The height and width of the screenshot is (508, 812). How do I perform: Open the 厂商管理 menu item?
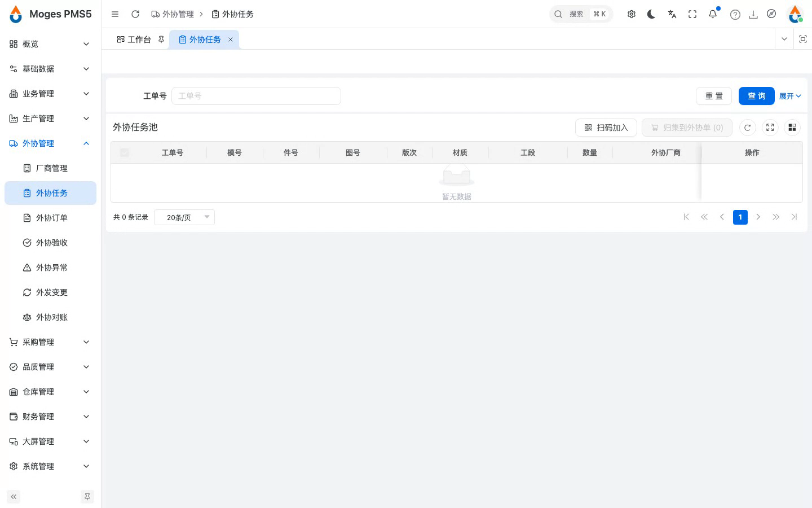click(50, 168)
